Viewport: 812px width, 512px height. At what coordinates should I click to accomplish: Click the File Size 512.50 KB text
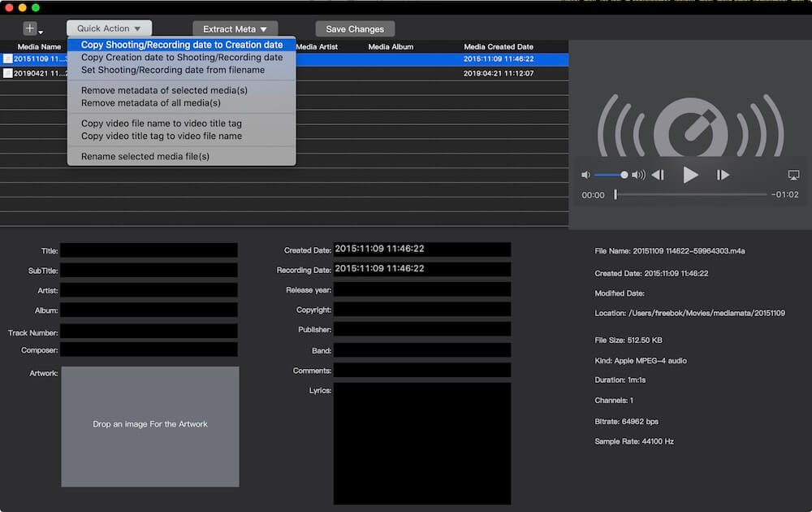click(x=628, y=340)
